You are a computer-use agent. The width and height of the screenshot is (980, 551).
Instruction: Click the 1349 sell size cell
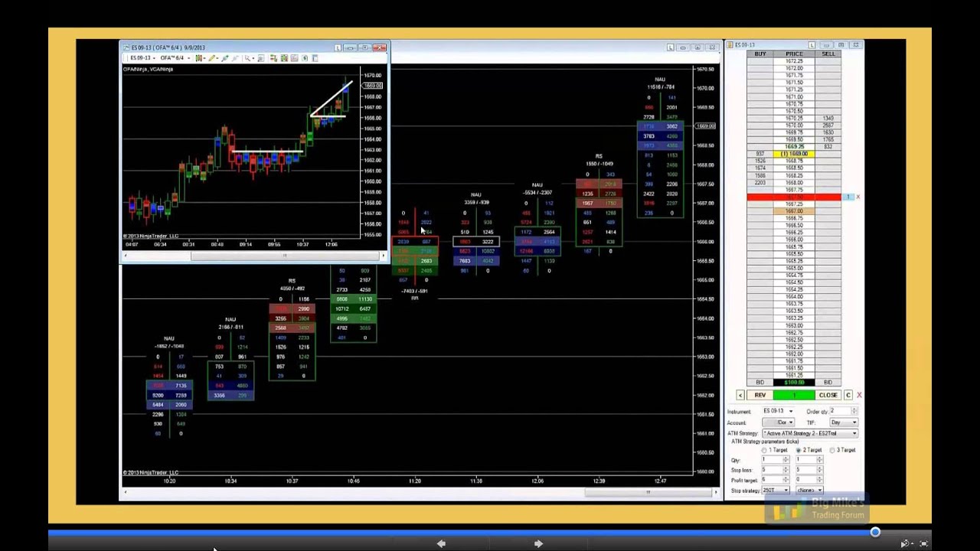coord(828,119)
